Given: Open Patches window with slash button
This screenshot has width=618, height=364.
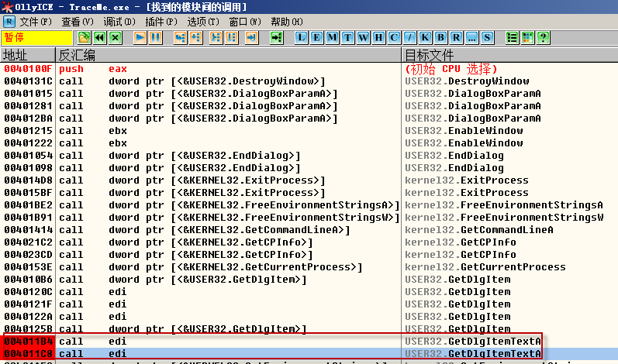Looking at the screenshot, I should click(410, 38).
